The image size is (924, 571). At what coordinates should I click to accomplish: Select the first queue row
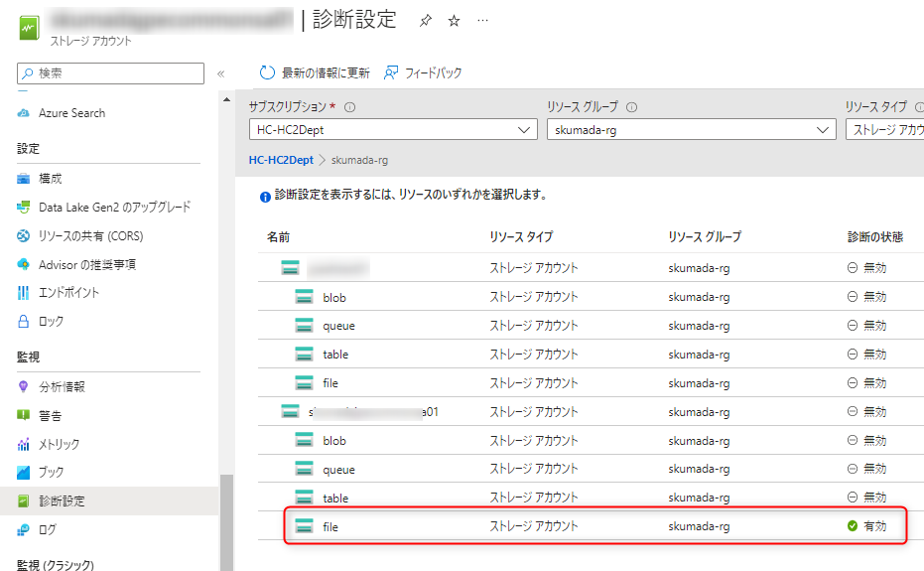coord(592,325)
